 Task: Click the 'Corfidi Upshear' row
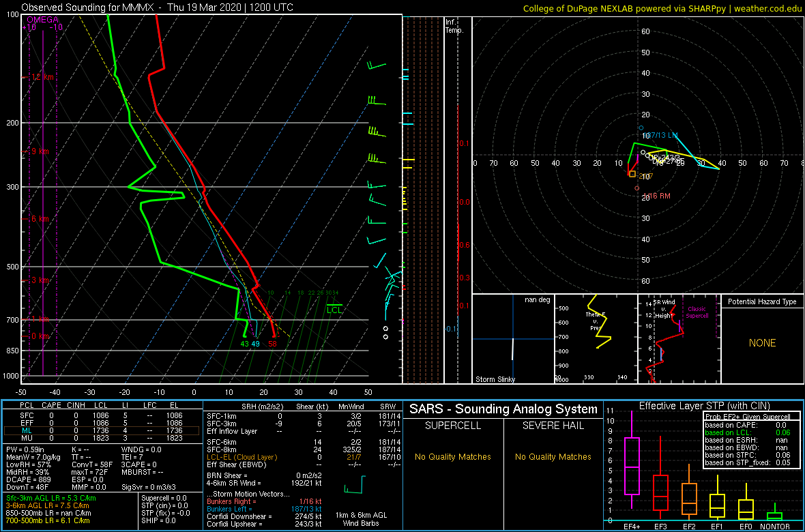(264, 524)
